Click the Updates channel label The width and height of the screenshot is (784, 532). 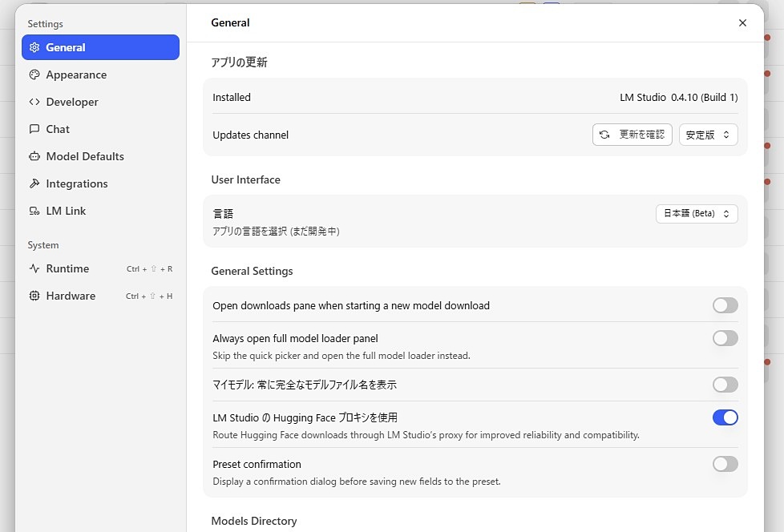click(250, 135)
